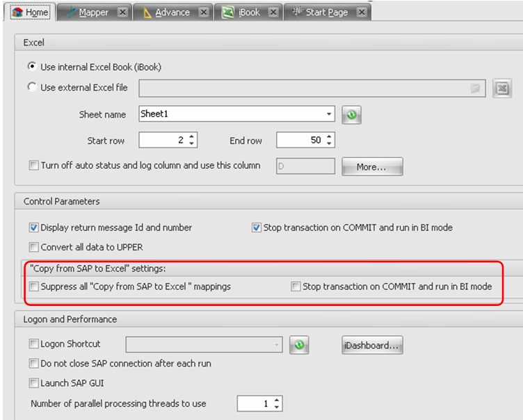This screenshot has height=420, width=523.
Task: Expand the Logon Shortcut dropdown
Action: tap(277, 345)
